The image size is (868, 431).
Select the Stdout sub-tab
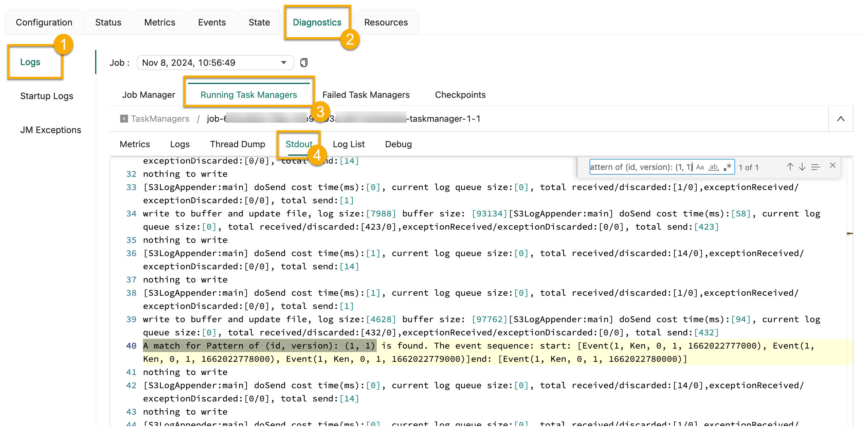point(299,144)
